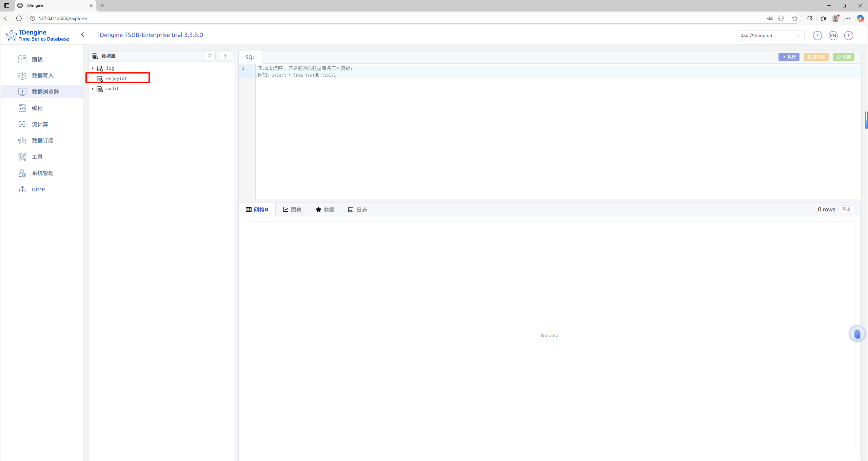
Task: Open the help question mark icon
Action: pos(817,36)
